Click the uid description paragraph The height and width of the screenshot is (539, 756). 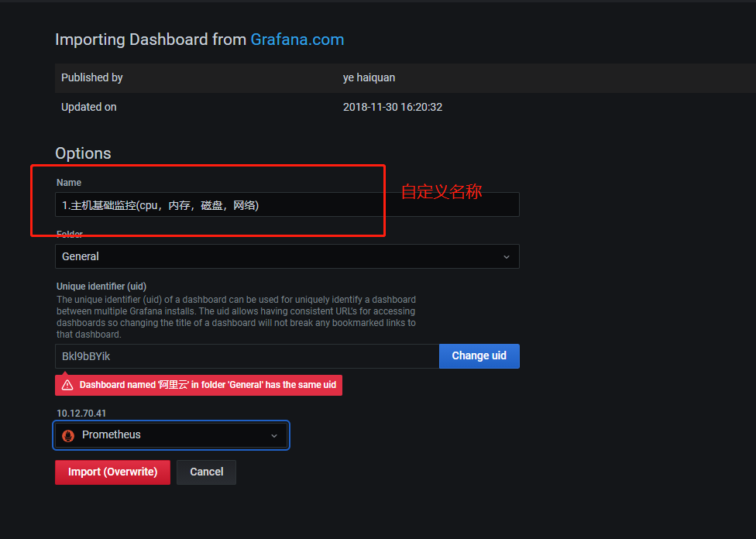pos(235,317)
